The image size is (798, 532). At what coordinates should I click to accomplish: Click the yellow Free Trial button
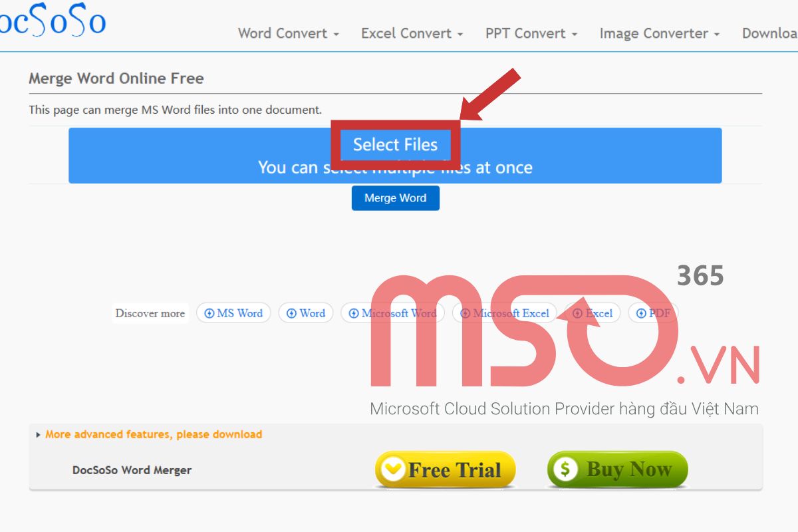tap(446, 469)
